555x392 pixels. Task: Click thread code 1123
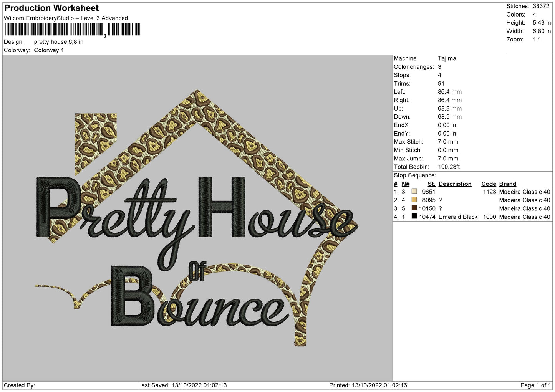[489, 192]
